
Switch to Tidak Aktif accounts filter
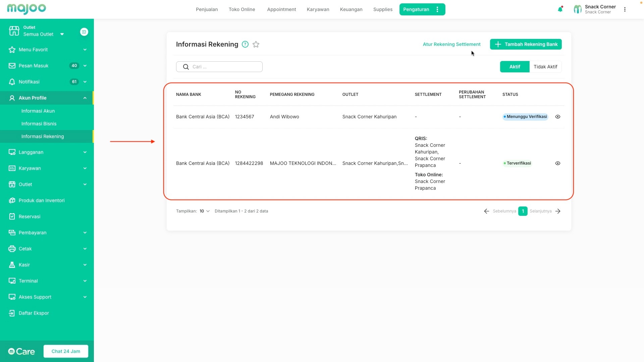pos(545,67)
